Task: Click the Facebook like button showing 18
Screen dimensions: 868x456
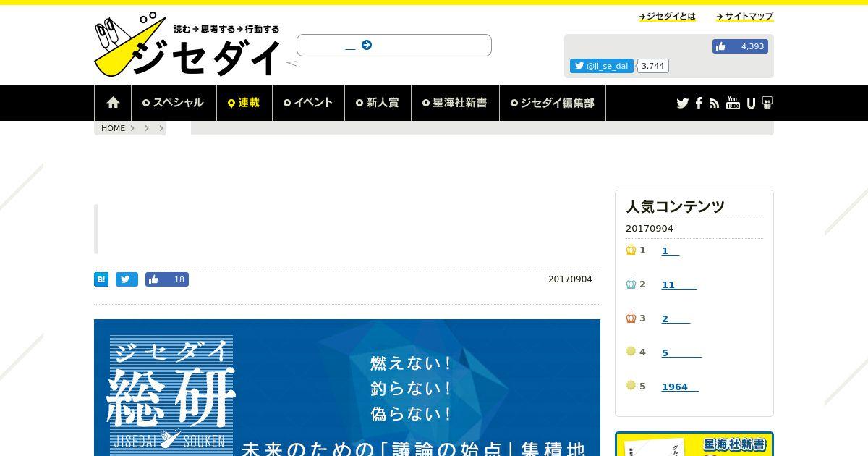Action: [x=167, y=279]
